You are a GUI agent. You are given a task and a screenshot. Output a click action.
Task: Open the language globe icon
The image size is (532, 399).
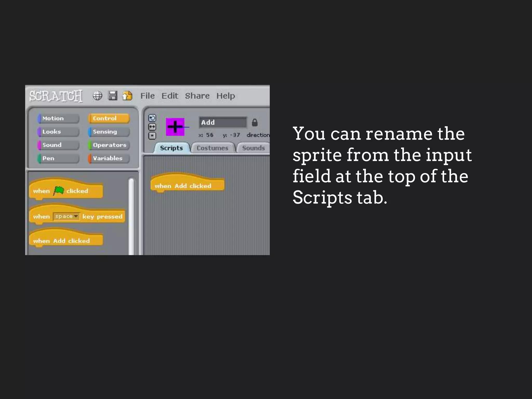[97, 96]
